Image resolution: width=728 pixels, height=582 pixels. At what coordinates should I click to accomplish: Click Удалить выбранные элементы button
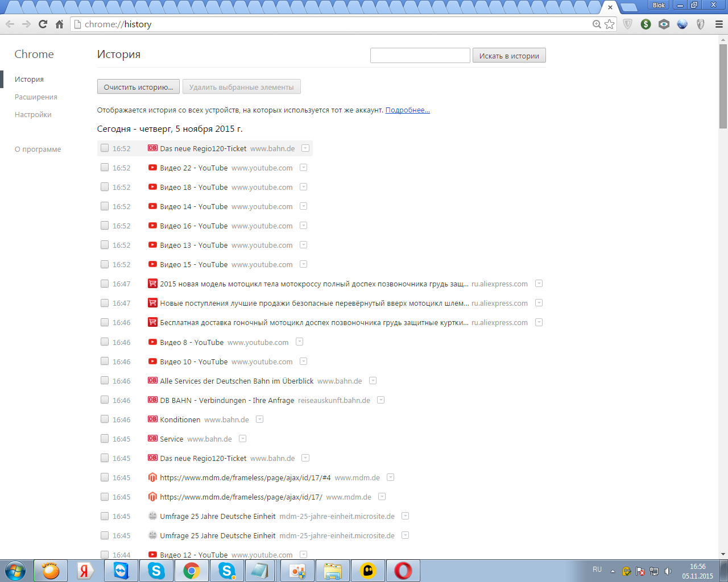[242, 87]
